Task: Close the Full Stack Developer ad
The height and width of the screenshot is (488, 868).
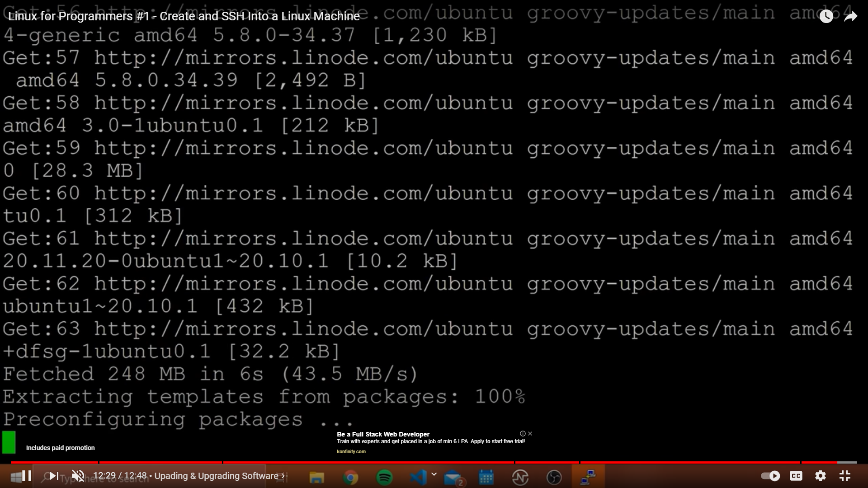Action: coord(530,433)
